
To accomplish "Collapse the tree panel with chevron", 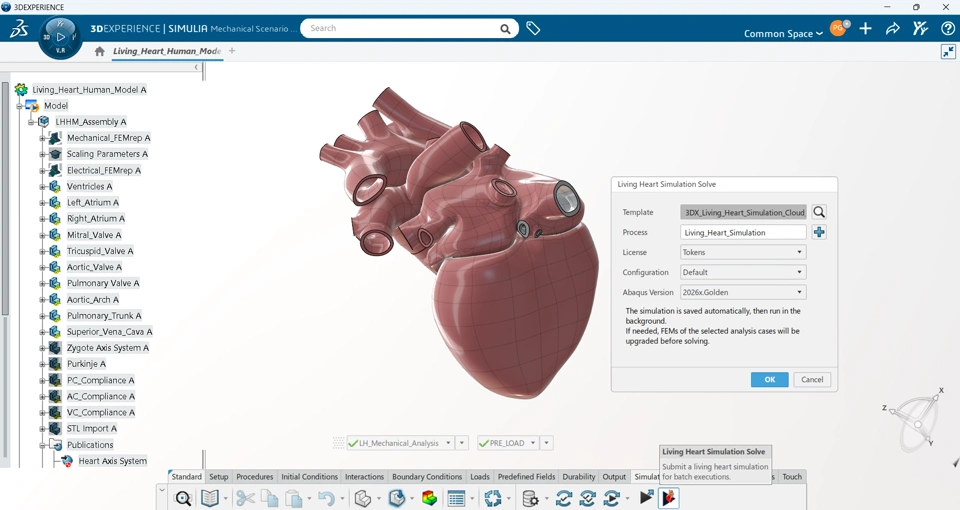I will pos(196,67).
